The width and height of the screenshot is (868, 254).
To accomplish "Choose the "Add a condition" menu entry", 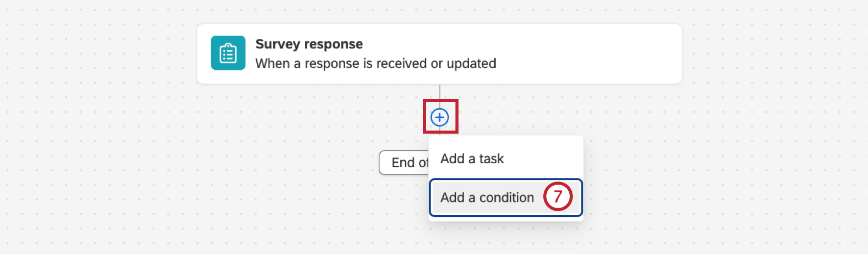I will pos(487,197).
